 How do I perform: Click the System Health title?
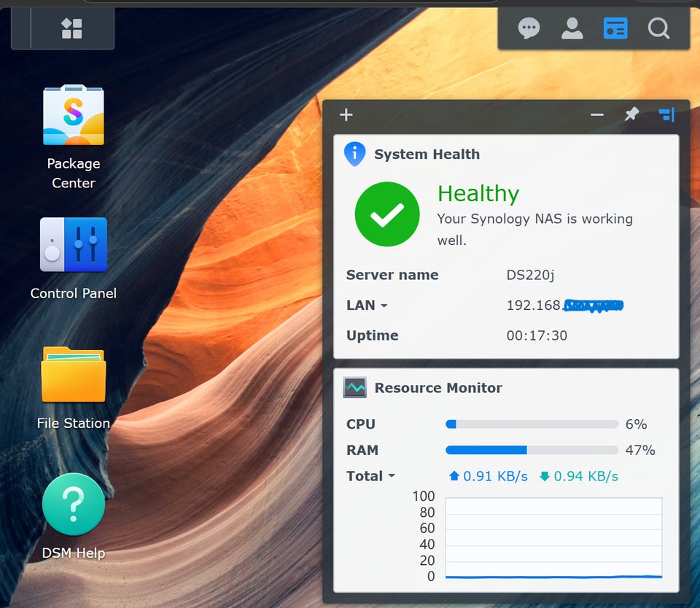(x=427, y=154)
